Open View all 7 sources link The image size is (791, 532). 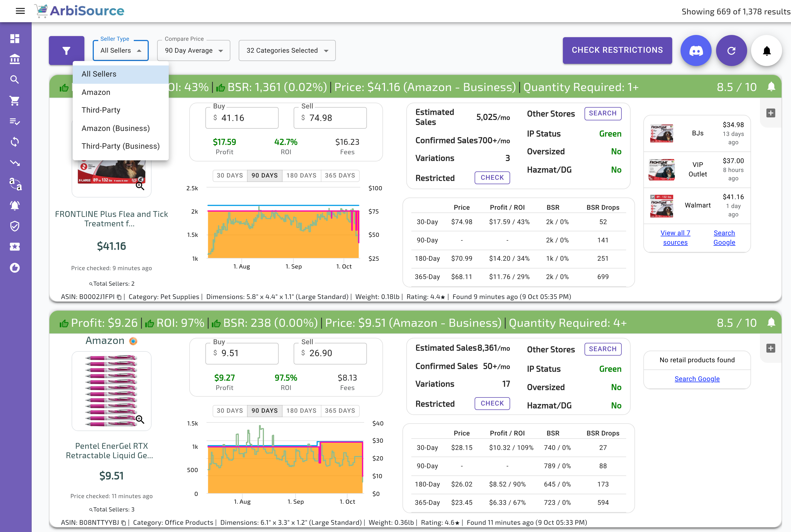click(675, 237)
